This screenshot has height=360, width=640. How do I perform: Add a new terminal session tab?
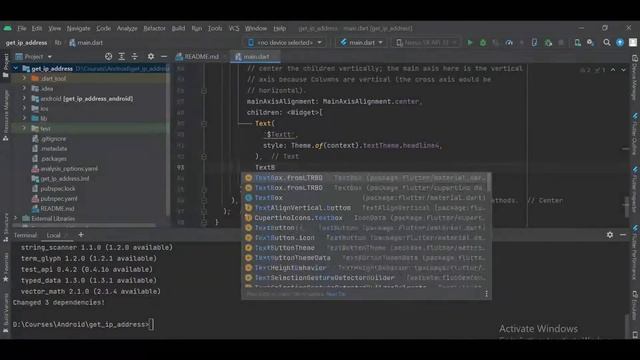(81, 235)
